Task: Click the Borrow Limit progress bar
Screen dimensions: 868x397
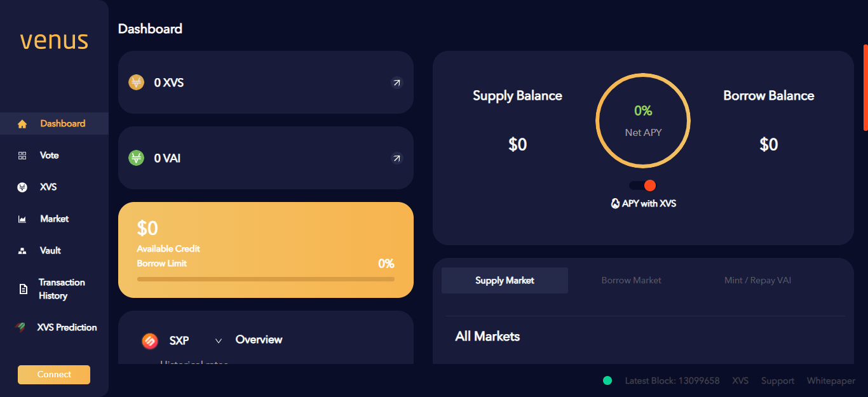Action: click(x=266, y=279)
